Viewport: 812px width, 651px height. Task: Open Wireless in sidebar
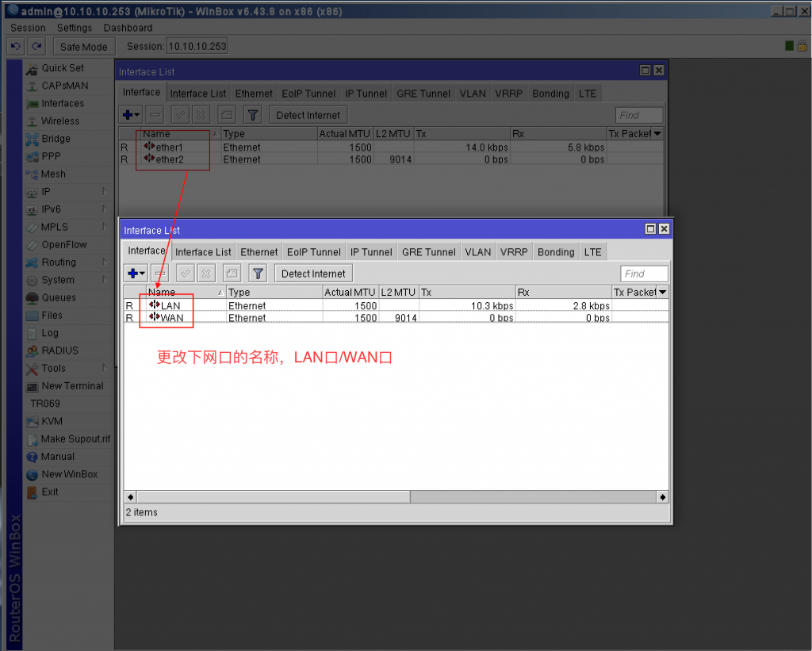[x=60, y=121]
